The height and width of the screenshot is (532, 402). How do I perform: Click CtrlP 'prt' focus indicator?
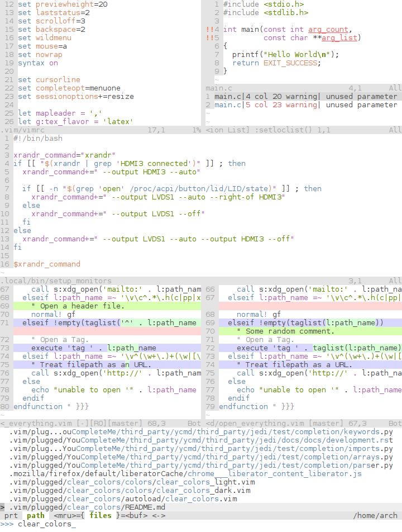click(x=11, y=516)
